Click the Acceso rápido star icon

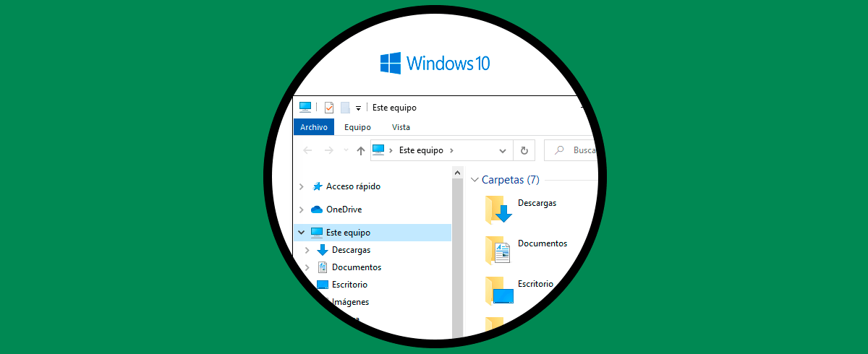click(317, 186)
